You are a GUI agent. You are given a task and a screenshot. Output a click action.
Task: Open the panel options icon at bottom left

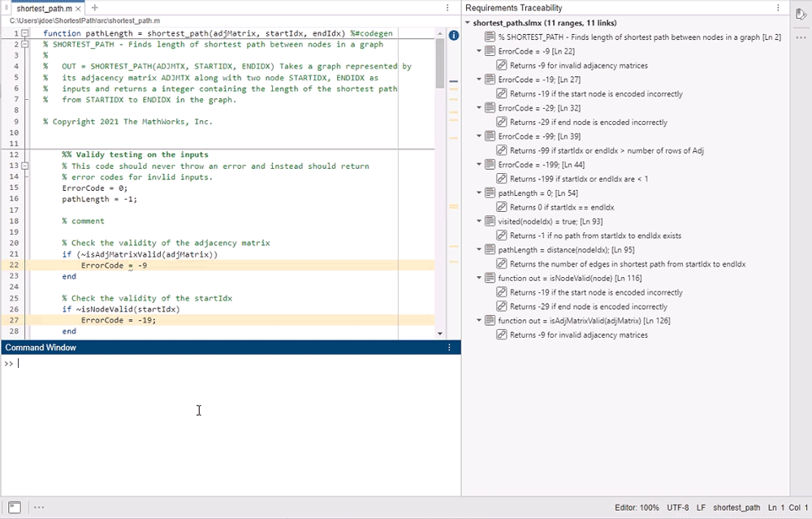pyautogui.click(x=38, y=506)
